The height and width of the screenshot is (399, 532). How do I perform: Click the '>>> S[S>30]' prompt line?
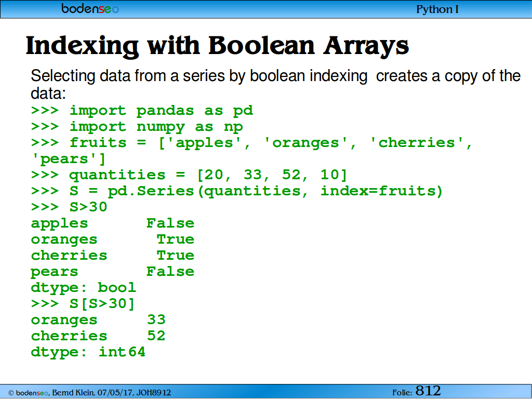click(83, 303)
